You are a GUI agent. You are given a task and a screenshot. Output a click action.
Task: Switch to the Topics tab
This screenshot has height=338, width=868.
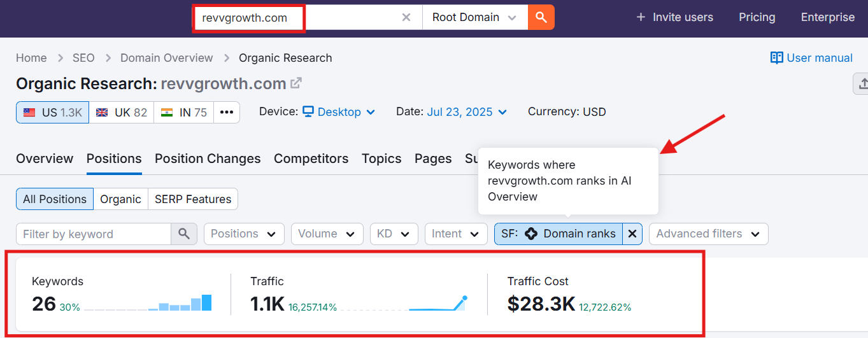tap(381, 158)
